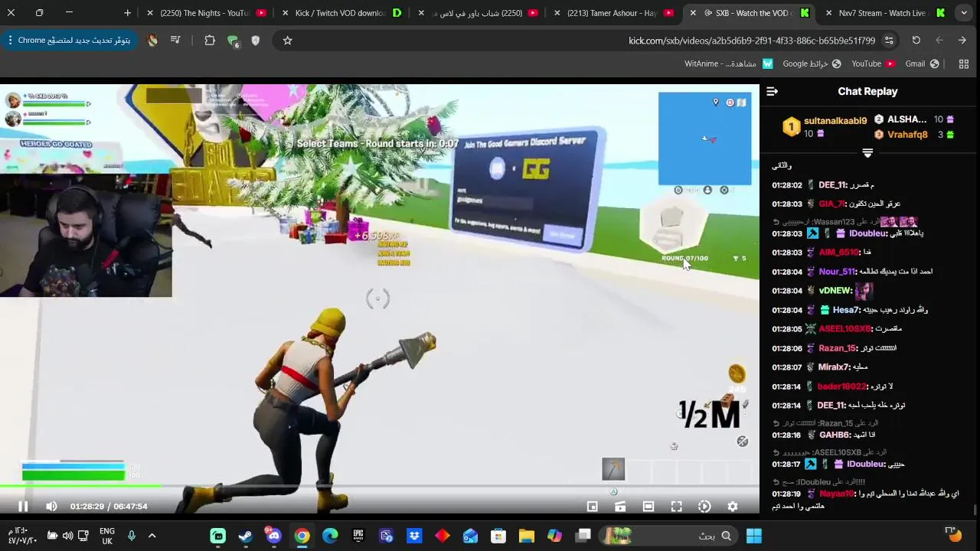
Task: Open the green extension with badge 6
Action: point(233,41)
